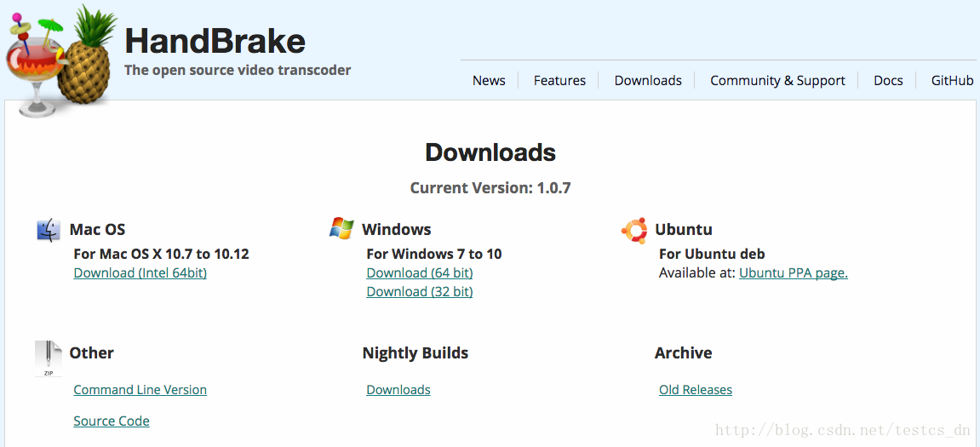Open the GitHub navigation link
The image size is (980, 447).
pos(953,81)
